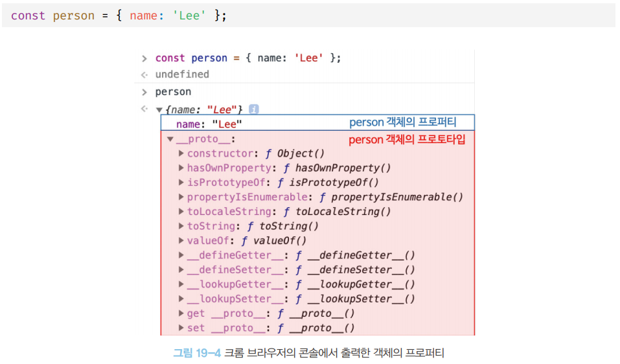The image size is (620, 364).
Task: Expand the get __proto__ accessor
Action: [181, 313]
